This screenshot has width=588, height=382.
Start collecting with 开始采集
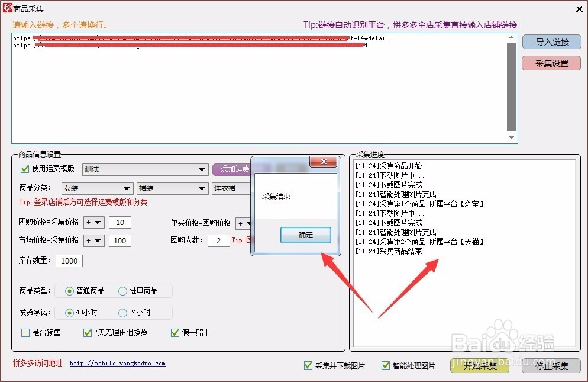coord(480,365)
